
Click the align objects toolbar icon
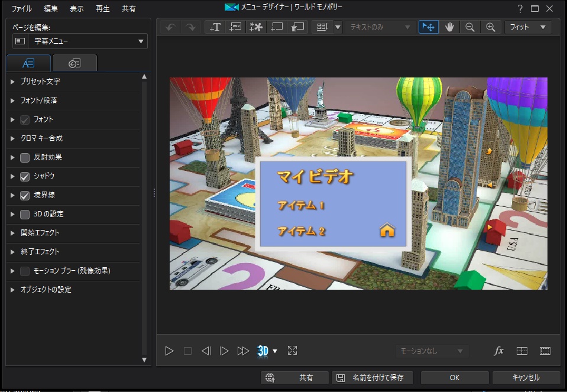click(x=322, y=27)
